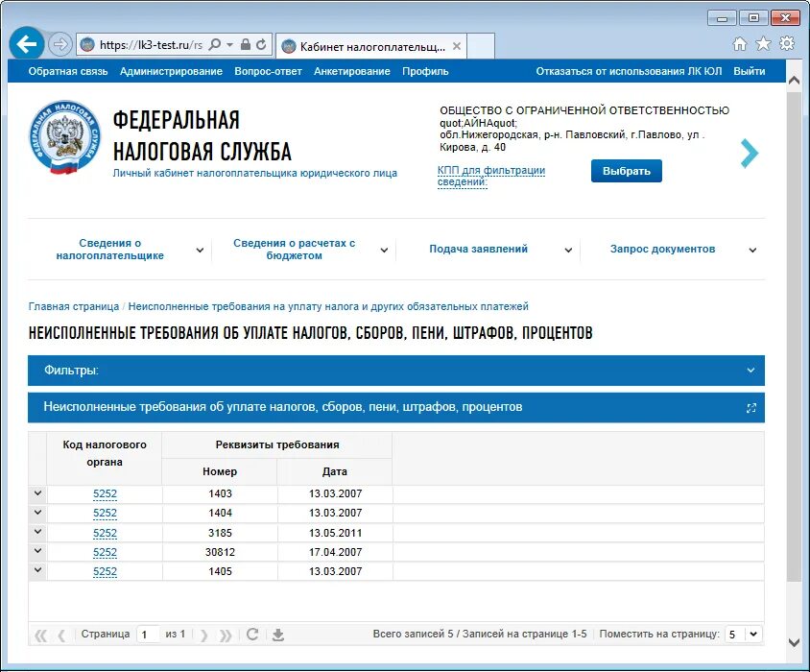Click tax authority code 5252 in row 1404
This screenshot has width=810, height=672.
point(105,514)
